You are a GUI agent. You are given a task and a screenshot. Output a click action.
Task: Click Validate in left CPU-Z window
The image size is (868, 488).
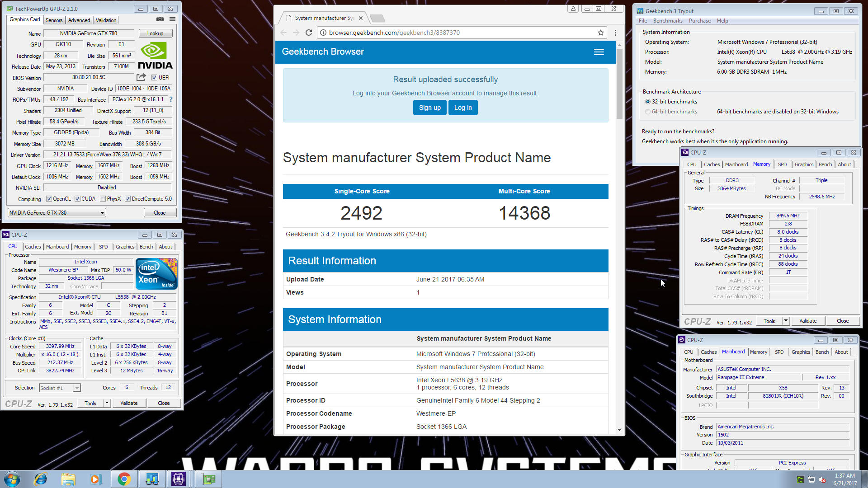coord(129,403)
